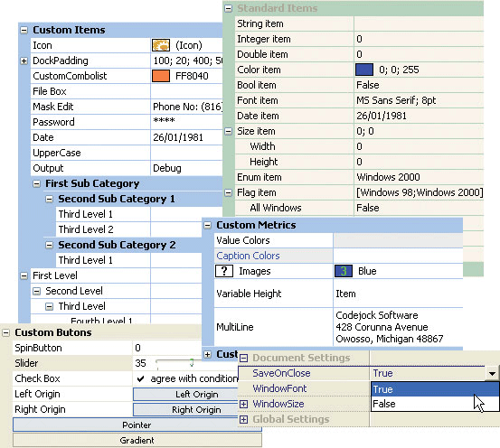The image size is (500, 448).
Task: Toggle the agree with conditions checkbox
Action: pyautogui.click(x=140, y=378)
